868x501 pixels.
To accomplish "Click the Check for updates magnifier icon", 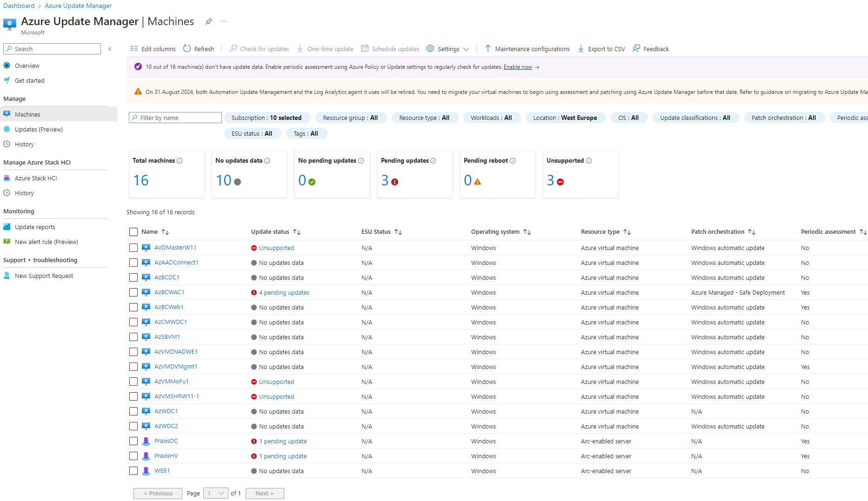I will pyautogui.click(x=234, y=48).
